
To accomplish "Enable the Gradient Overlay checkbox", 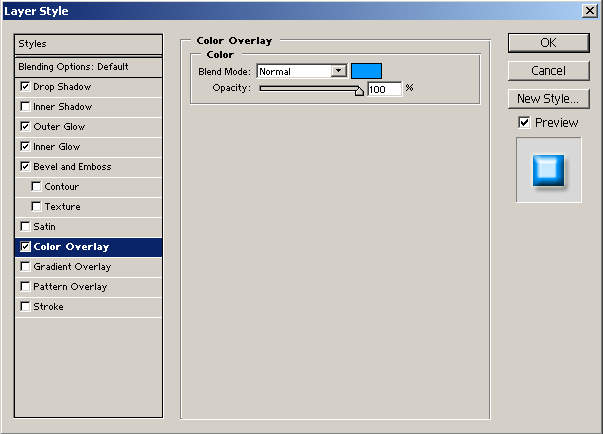I will point(25,266).
